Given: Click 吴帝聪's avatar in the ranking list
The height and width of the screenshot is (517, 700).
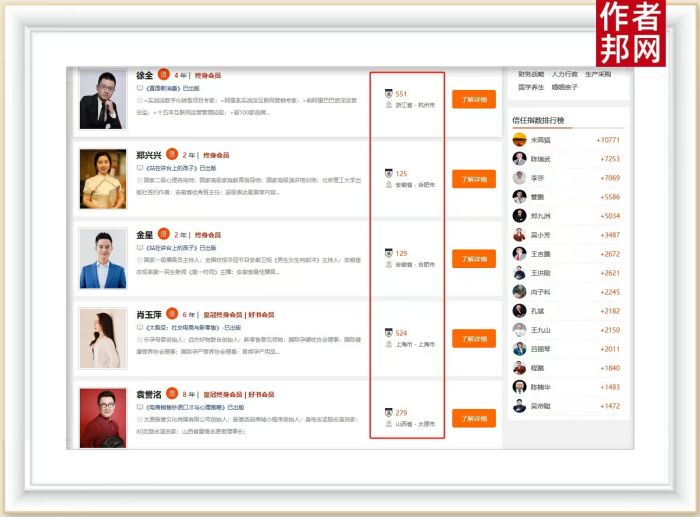Looking at the screenshot, I should click(519, 406).
